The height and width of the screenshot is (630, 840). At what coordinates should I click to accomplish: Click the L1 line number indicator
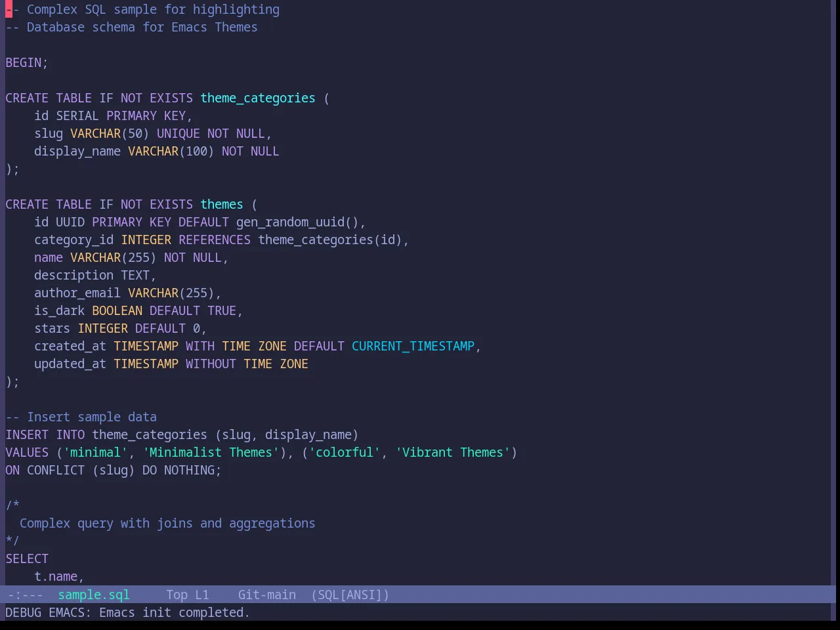click(x=201, y=595)
